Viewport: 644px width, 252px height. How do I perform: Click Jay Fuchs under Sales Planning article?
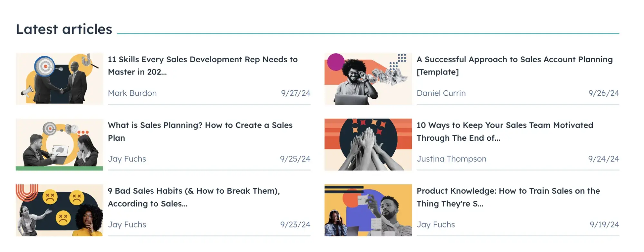pyautogui.click(x=127, y=159)
